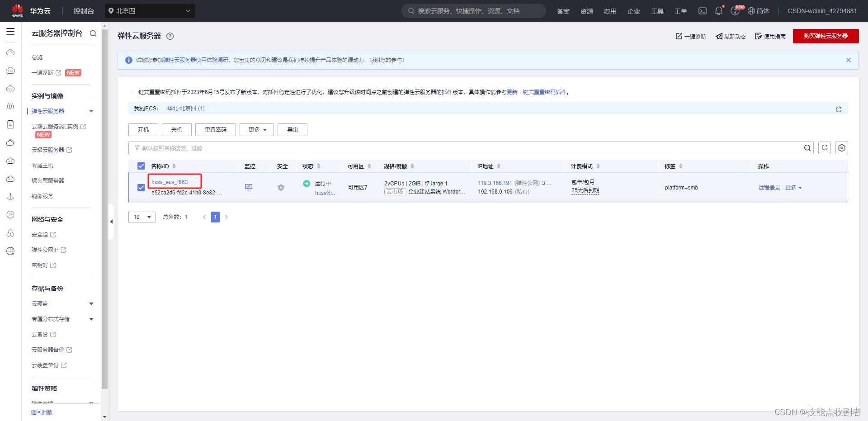The width and height of the screenshot is (868, 421).
Task: Open 使用指南 in the page header
Action: coord(770,36)
